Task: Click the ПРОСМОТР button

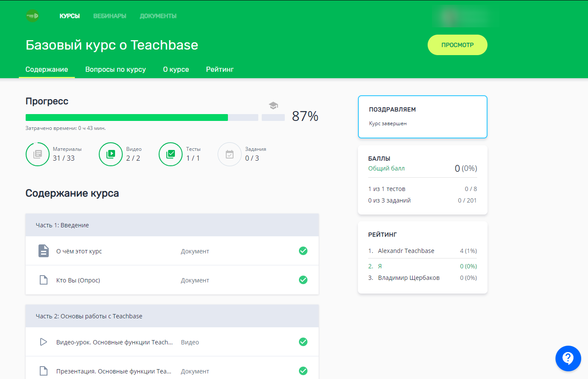Action: pyautogui.click(x=458, y=45)
